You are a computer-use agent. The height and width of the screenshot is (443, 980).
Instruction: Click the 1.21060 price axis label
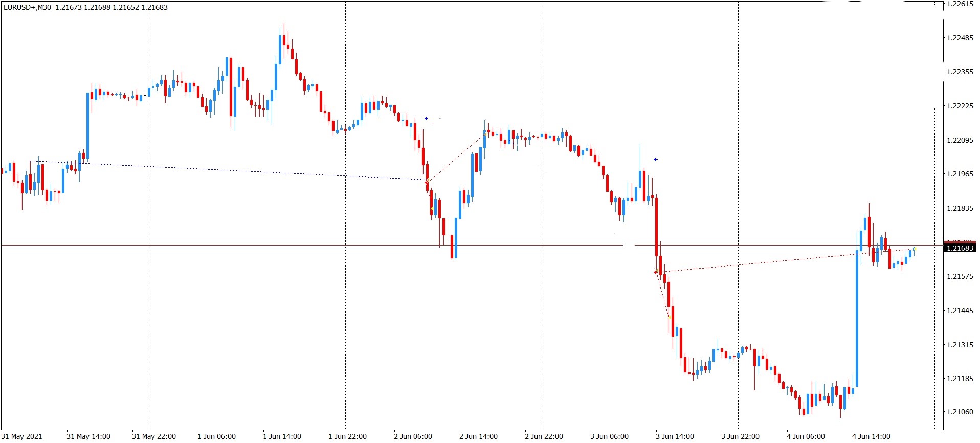[960, 412]
